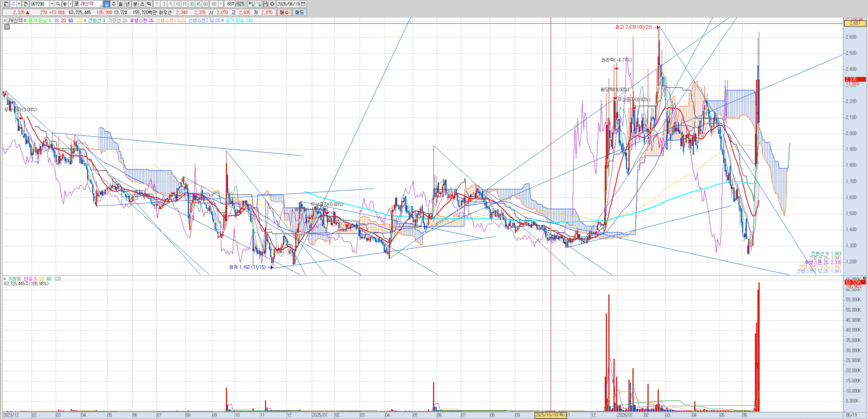Toggle the 종가 단순 240 legend marker

pos(223,20)
